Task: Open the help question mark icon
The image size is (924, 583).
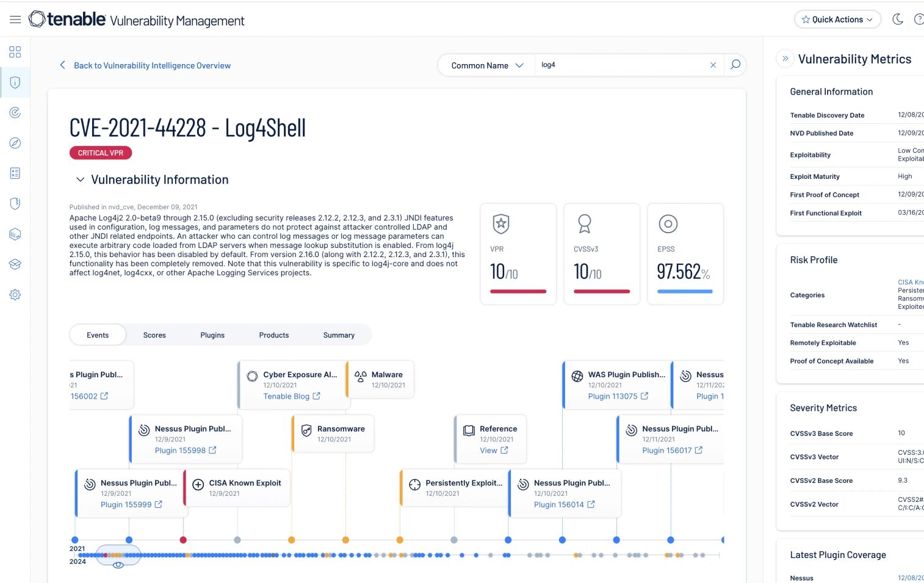Action: (919, 19)
